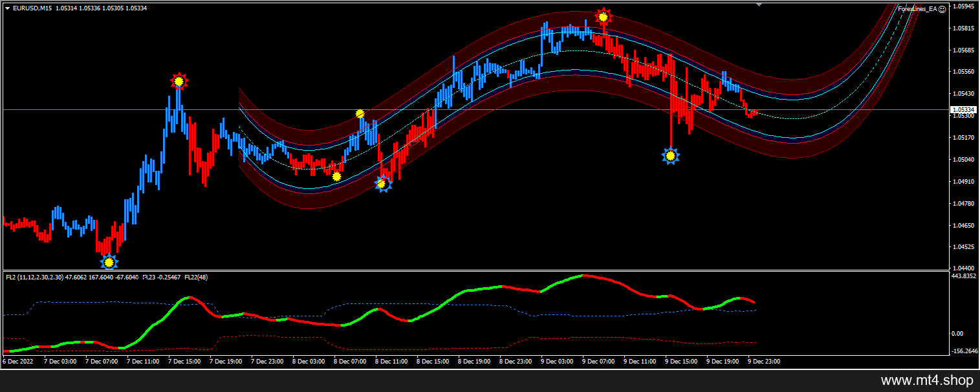Click the 9 Dec 07:00 time label
980x392 pixels.
click(x=598, y=362)
